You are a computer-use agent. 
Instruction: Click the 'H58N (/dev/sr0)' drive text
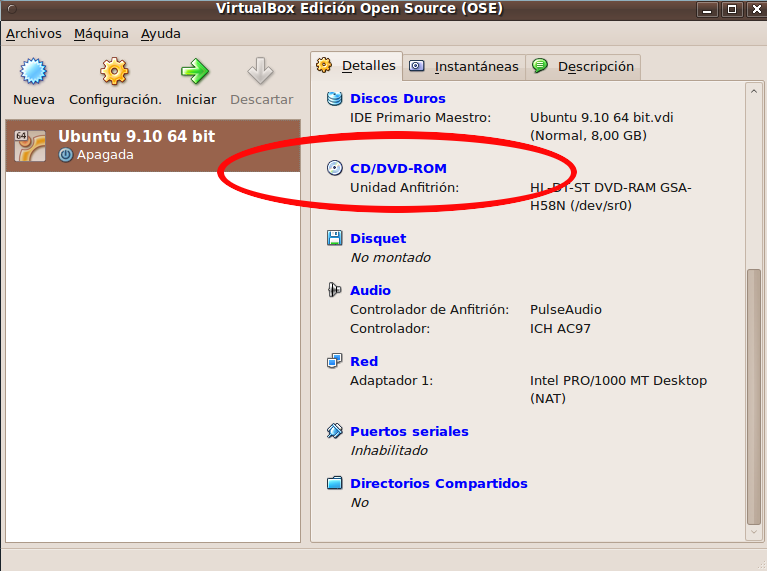pyautogui.click(x=581, y=206)
